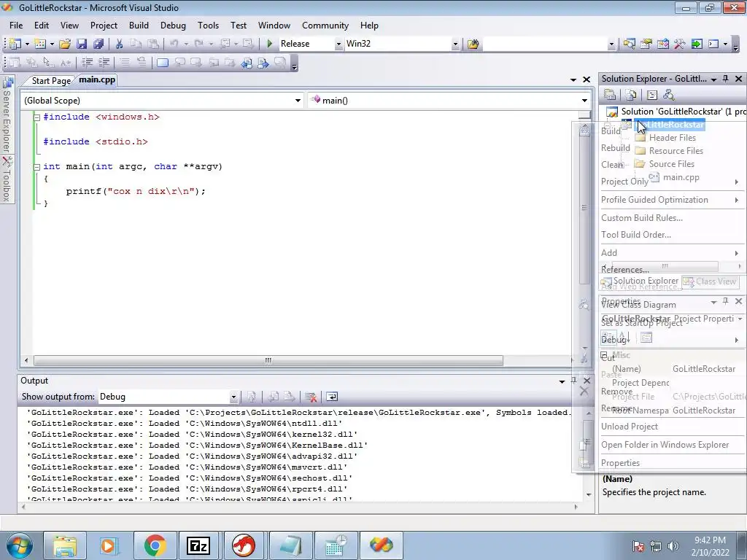Save main.cpp with the floppy icon
The width and height of the screenshot is (747, 560).
pyautogui.click(x=82, y=44)
